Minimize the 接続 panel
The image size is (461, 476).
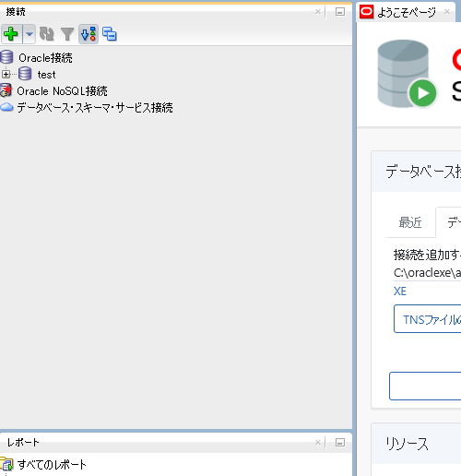(x=340, y=12)
